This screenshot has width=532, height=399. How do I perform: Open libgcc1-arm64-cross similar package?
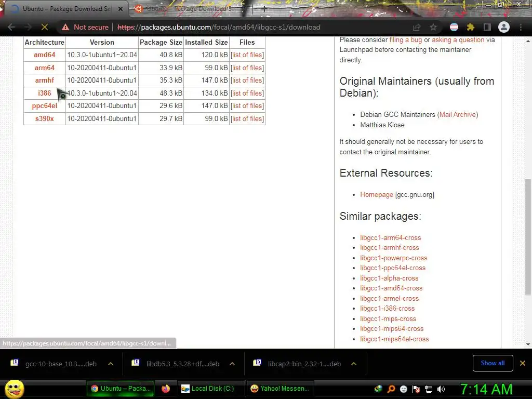pyautogui.click(x=391, y=237)
